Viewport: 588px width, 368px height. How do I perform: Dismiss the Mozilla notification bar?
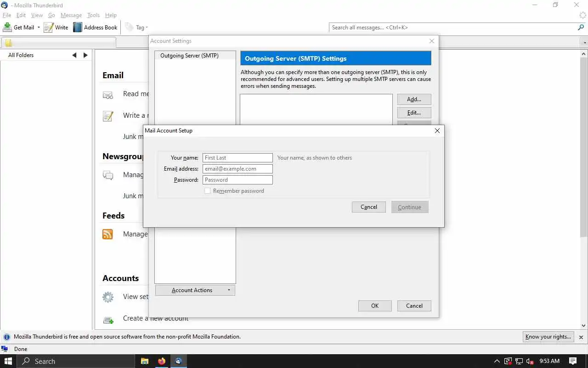point(581,337)
